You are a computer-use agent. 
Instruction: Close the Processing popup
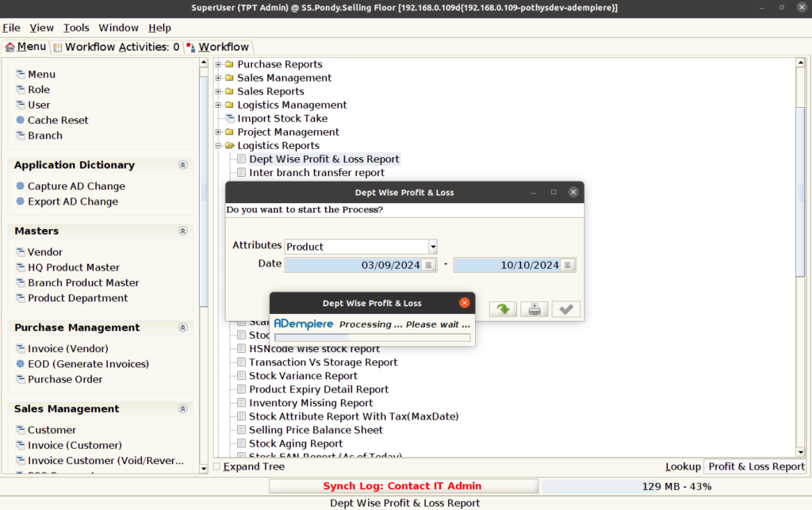pos(465,303)
